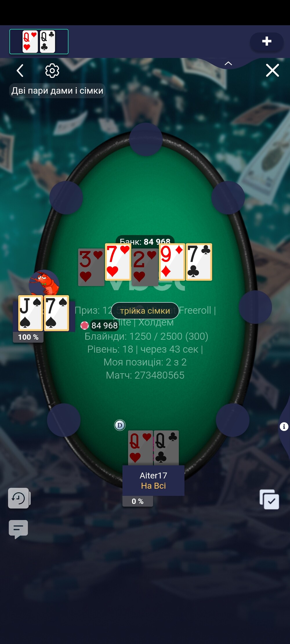Expand the top panel with the up chevron
This screenshot has width=290, height=644.
pos(228,63)
